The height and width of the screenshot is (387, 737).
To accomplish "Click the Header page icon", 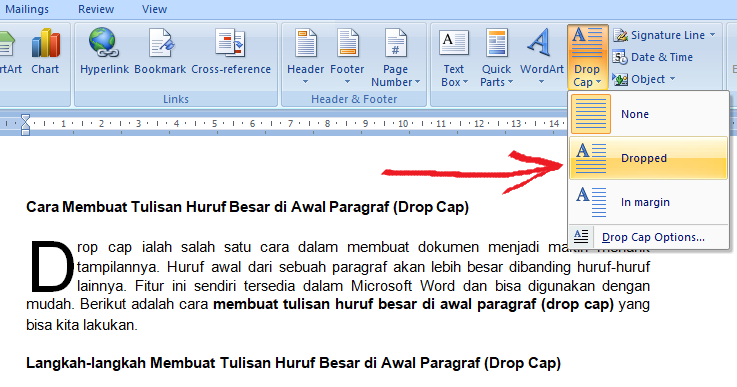I will pos(306,43).
